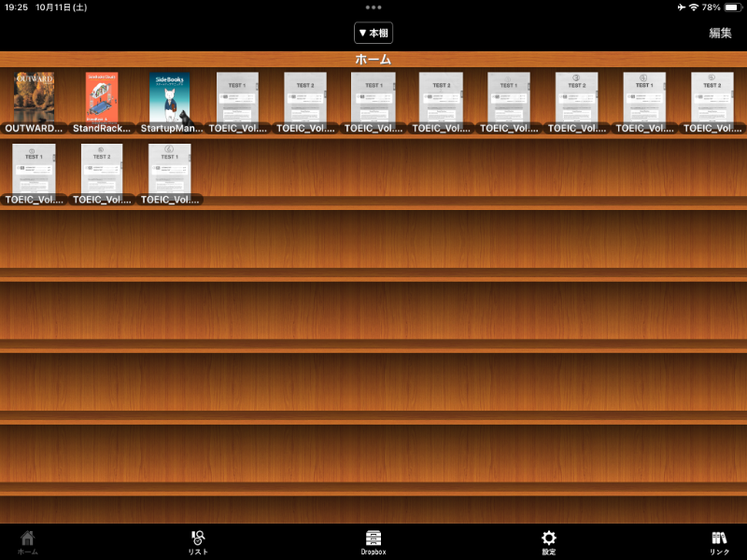Tap the Wi-Fi icon in status bar
Image resolution: width=747 pixels, height=560 pixels.
[x=694, y=7]
